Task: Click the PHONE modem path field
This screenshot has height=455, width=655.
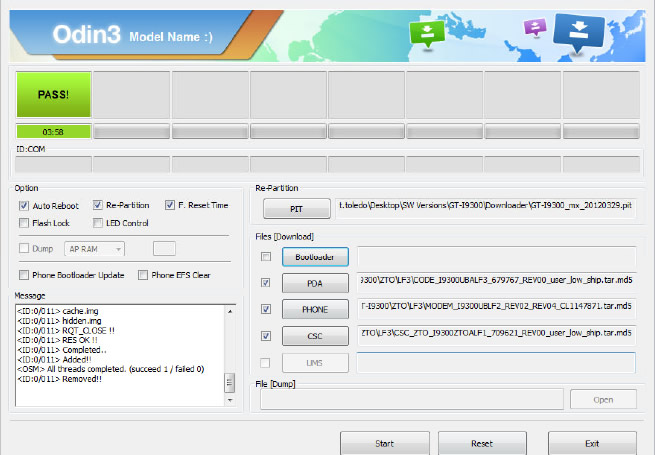Action: pos(497,309)
